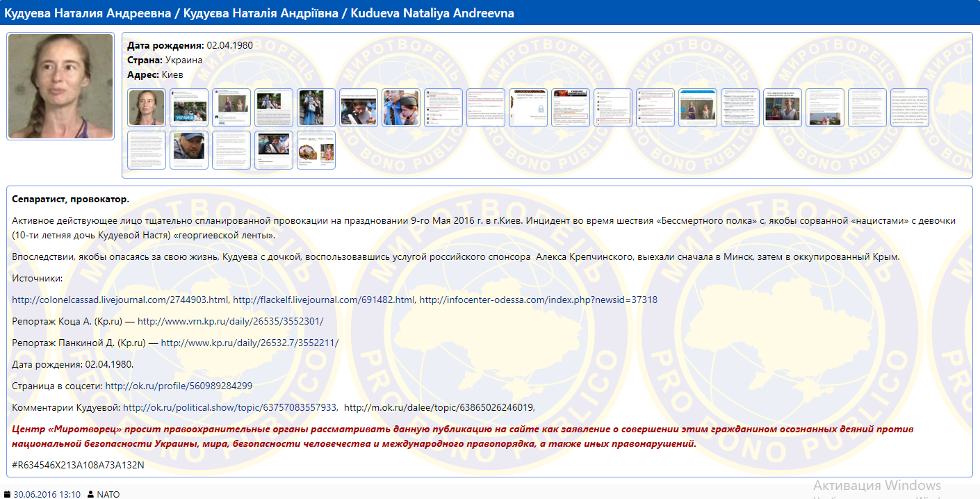The image size is (980, 499).
Task: Open the thumbnail of the man in a cap
Action: pyautogui.click(x=189, y=149)
